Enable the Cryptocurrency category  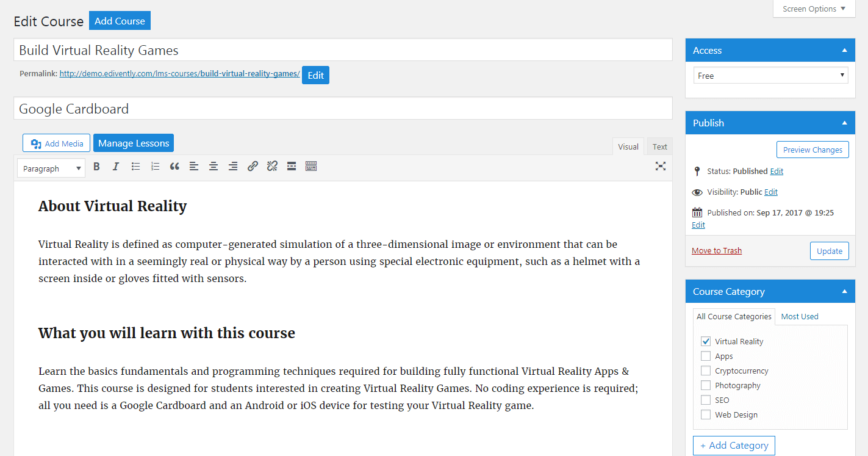click(706, 371)
